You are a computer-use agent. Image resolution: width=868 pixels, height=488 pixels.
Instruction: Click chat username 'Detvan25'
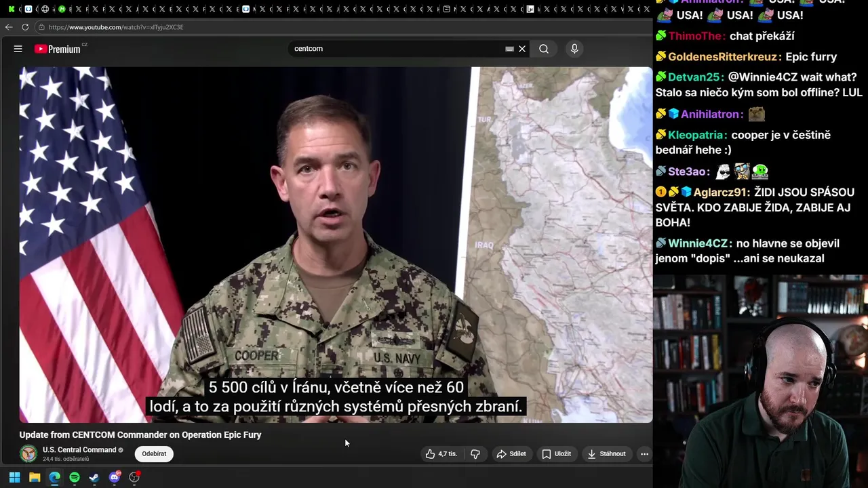[694, 77]
